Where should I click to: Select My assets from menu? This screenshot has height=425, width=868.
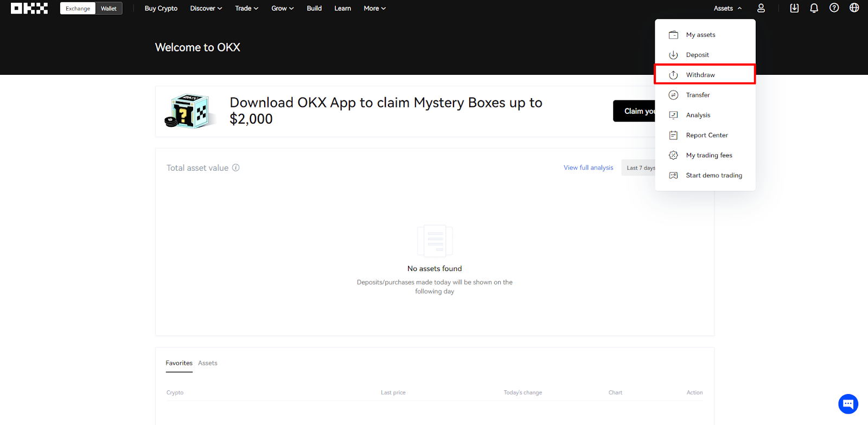coord(705,35)
